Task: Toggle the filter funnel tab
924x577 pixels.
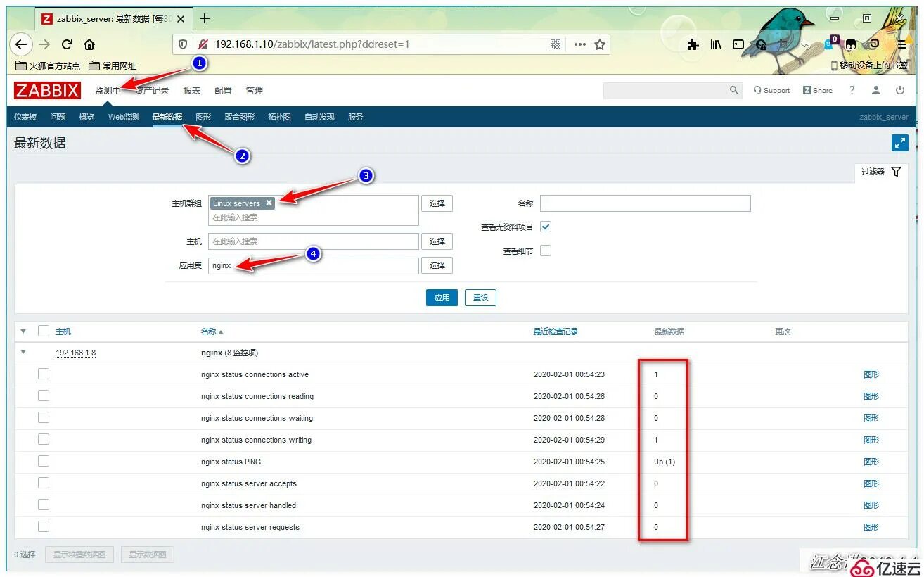Action: 881,172
